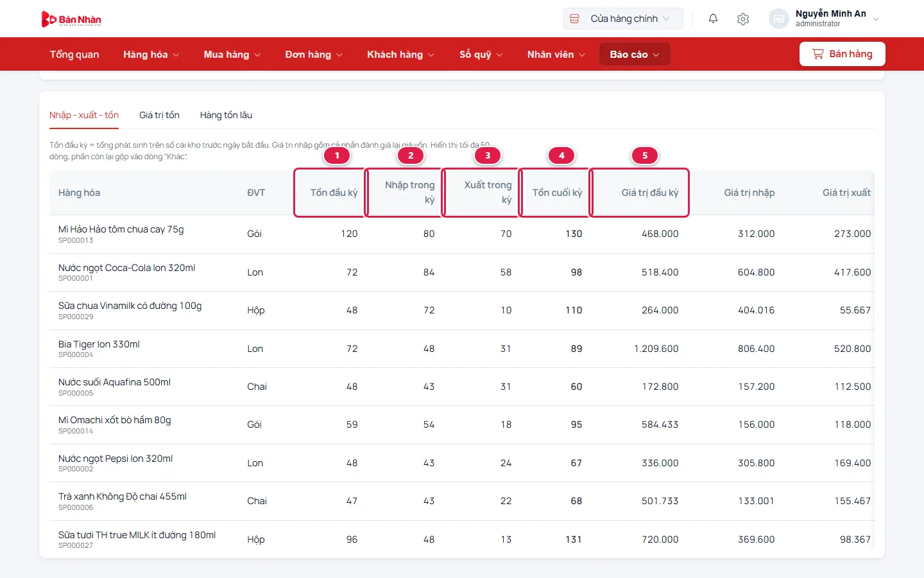Click the cart icon in Bán hàng
This screenshot has width=924, height=578.
[x=817, y=54]
